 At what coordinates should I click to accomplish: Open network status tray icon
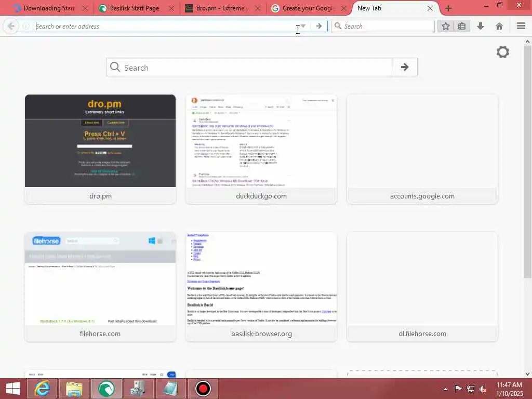click(471, 389)
